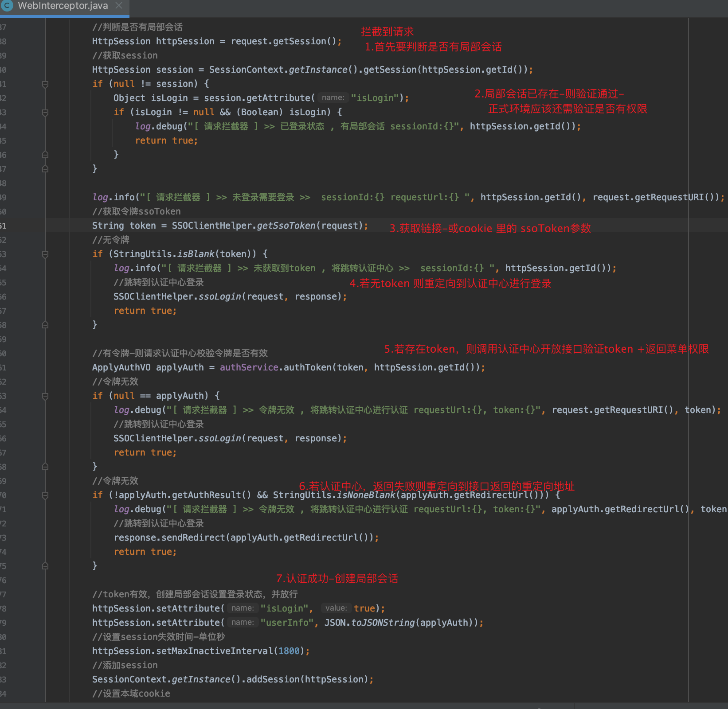
Task: Click the '//添加session' comment
Action: point(125,665)
